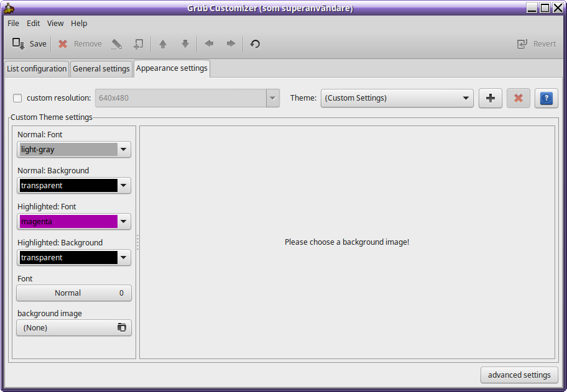The image size is (567, 392).
Task: Click the 'Custom Theme settings' label
Action: pos(52,117)
